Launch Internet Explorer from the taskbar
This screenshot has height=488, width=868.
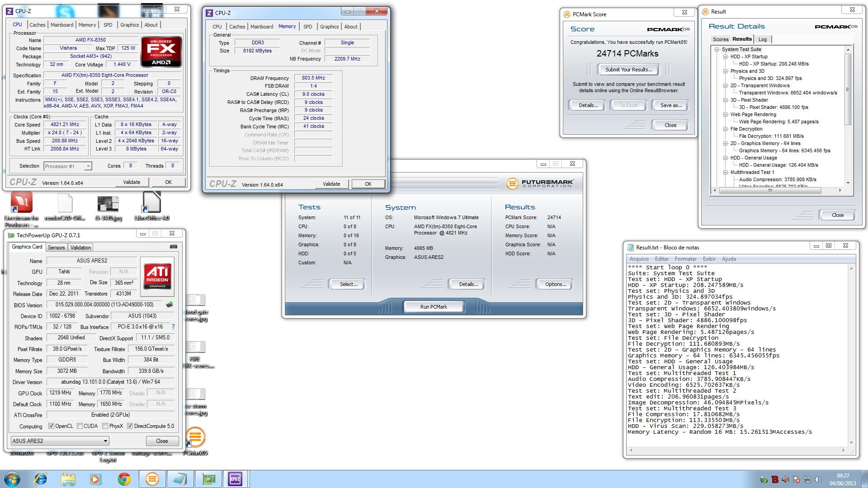pos(41,479)
